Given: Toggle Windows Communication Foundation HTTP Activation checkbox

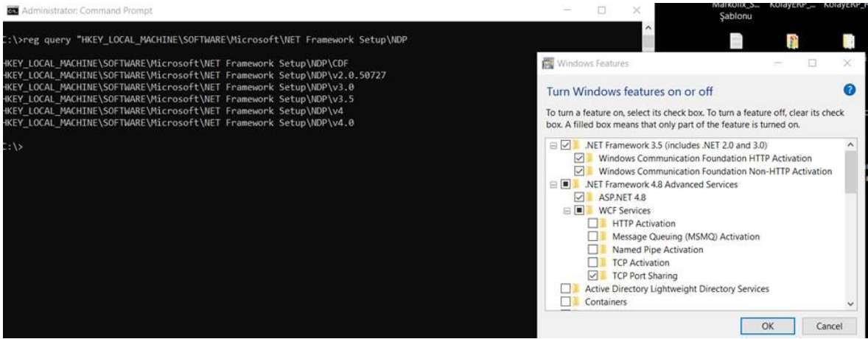Looking at the screenshot, I should pyautogui.click(x=580, y=158).
